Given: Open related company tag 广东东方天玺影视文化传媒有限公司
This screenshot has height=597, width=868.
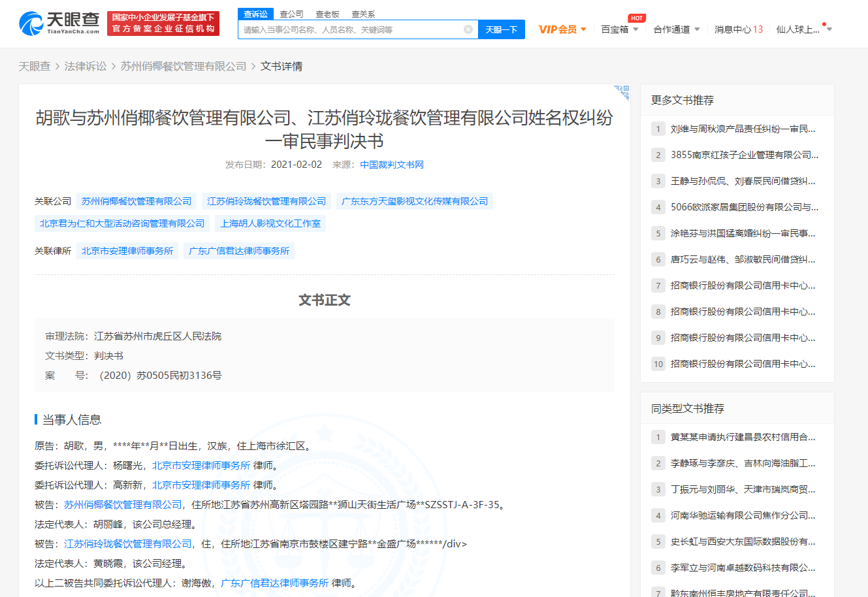Looking at the screenshot, I should click(x=415, y=201).
